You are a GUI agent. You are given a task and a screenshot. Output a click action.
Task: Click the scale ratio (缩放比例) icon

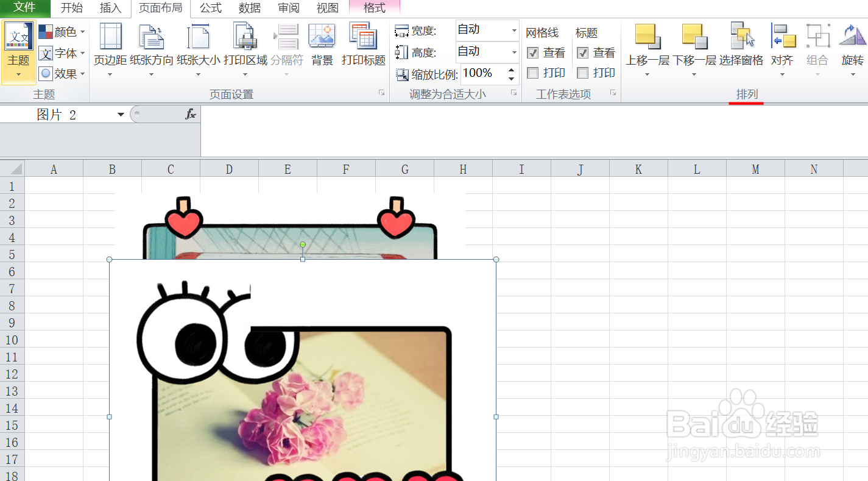coord(402,74)
